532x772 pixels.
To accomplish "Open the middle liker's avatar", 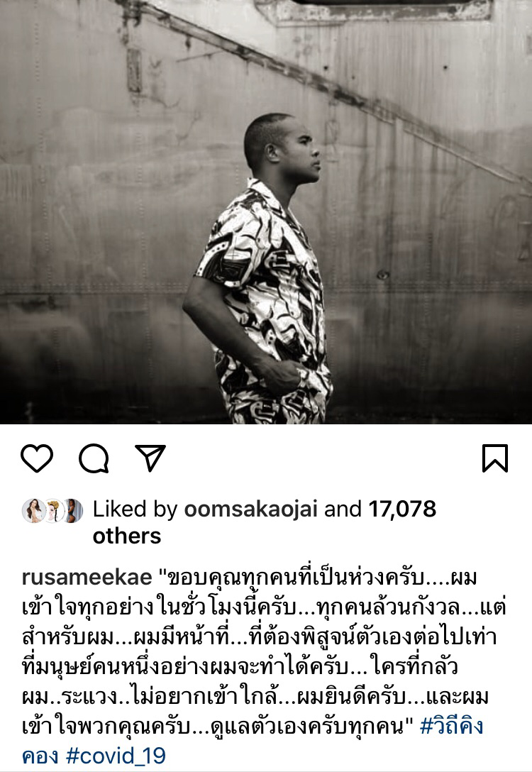I will tap(54, 510).
